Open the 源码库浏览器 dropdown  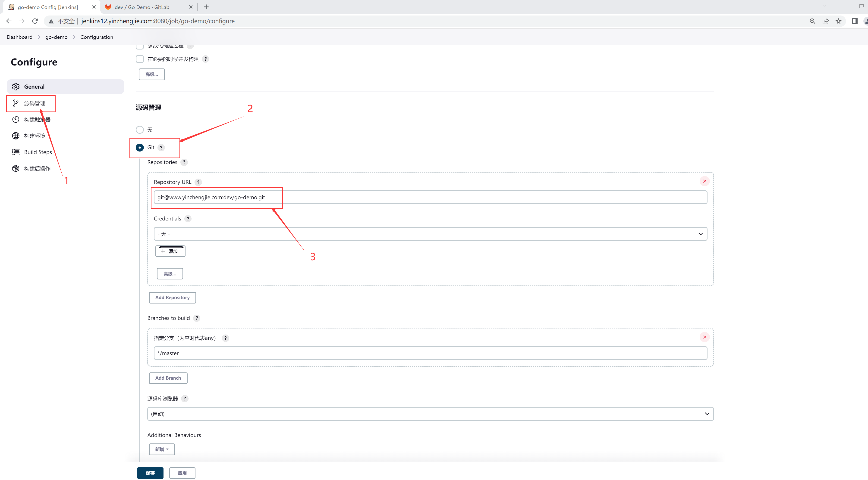[430, 414]
